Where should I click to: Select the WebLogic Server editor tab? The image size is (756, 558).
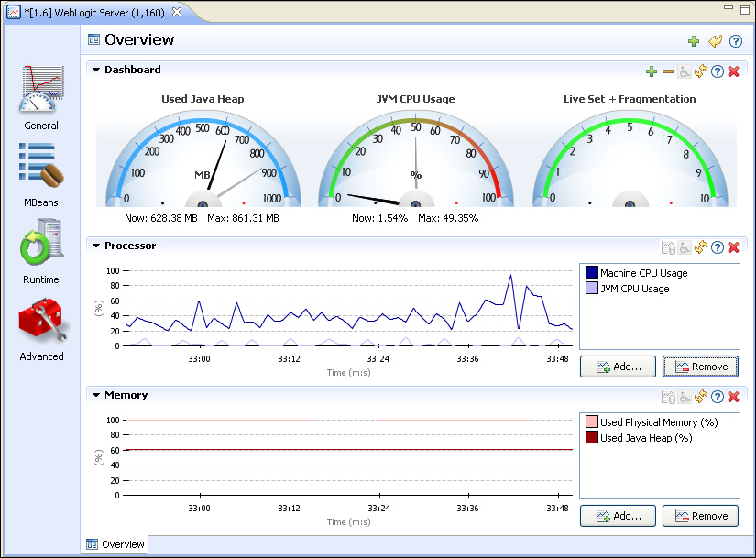pos(94,13)
